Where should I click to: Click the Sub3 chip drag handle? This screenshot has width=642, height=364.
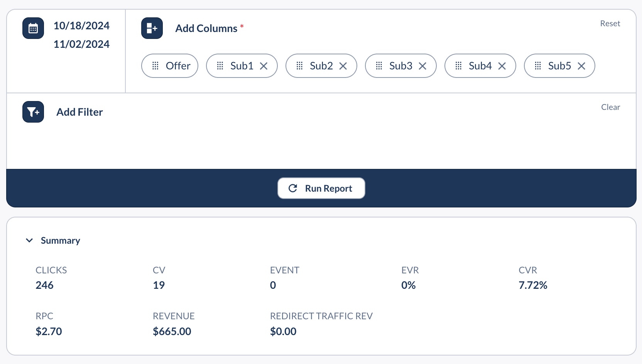379,66
